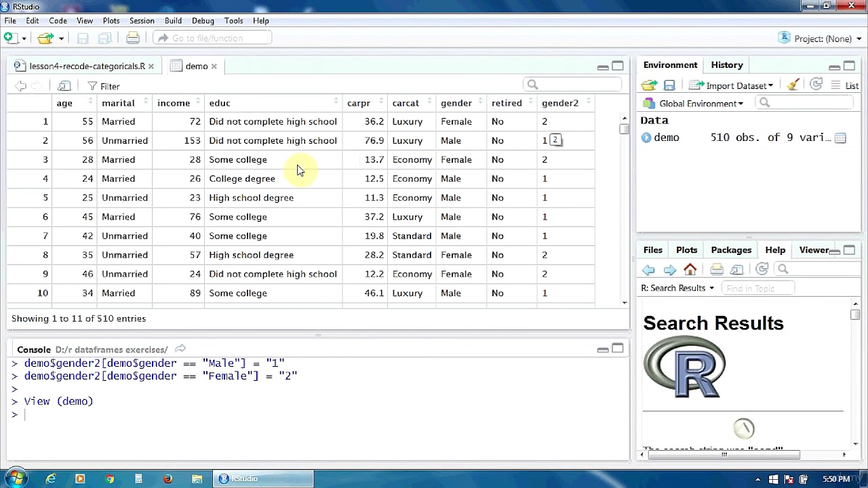
Task: Open the R: Search Results dropdown
Action: coord(677,288)
